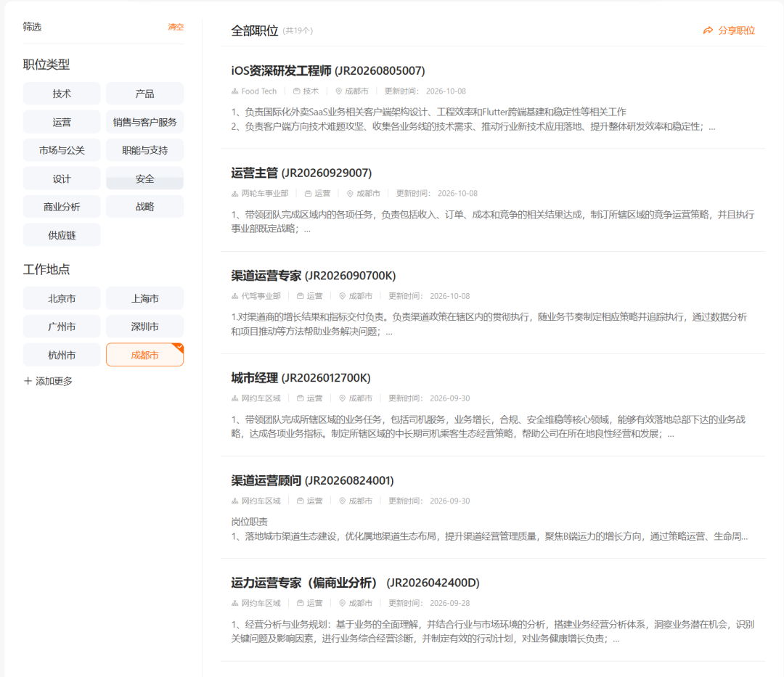Click the location pin in the 运营主管 row
Screen dimensions: 784x677
pos(350,193)
